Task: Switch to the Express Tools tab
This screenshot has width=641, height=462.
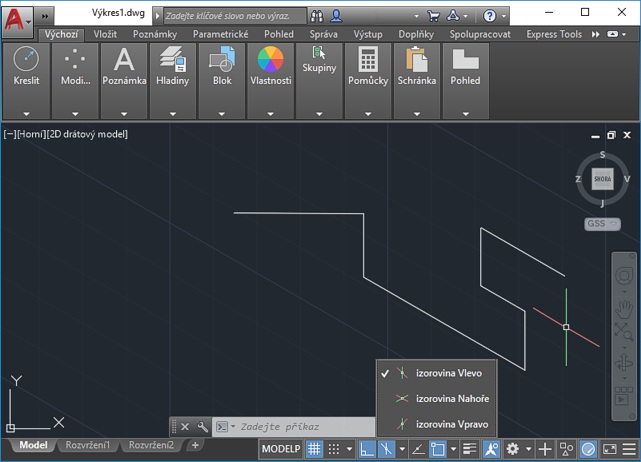Action: click(x=554, y=34)
